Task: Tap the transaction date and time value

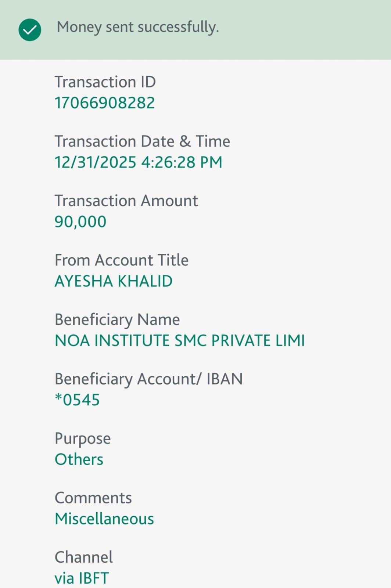Action: [139, 162]
